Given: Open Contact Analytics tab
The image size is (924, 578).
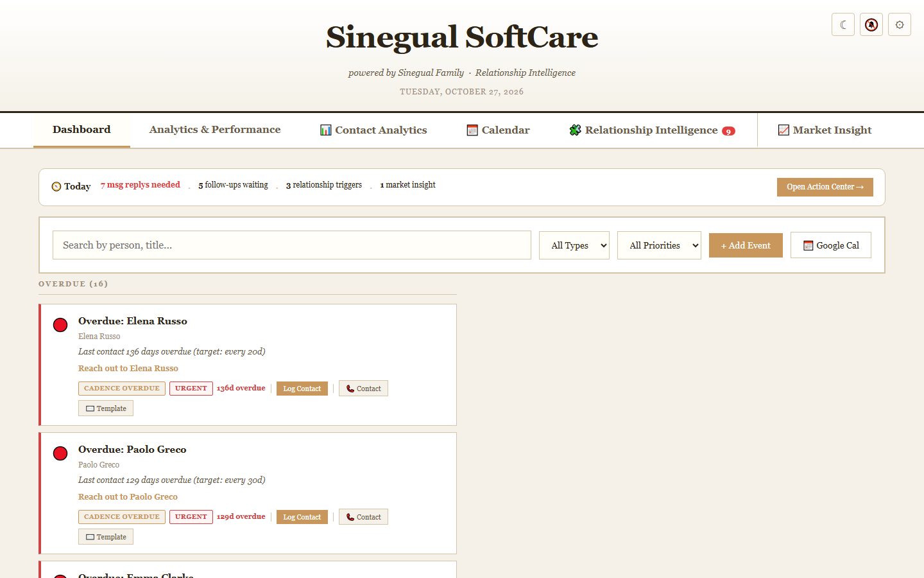Looking at the screenshot, I should coord(373,130).
